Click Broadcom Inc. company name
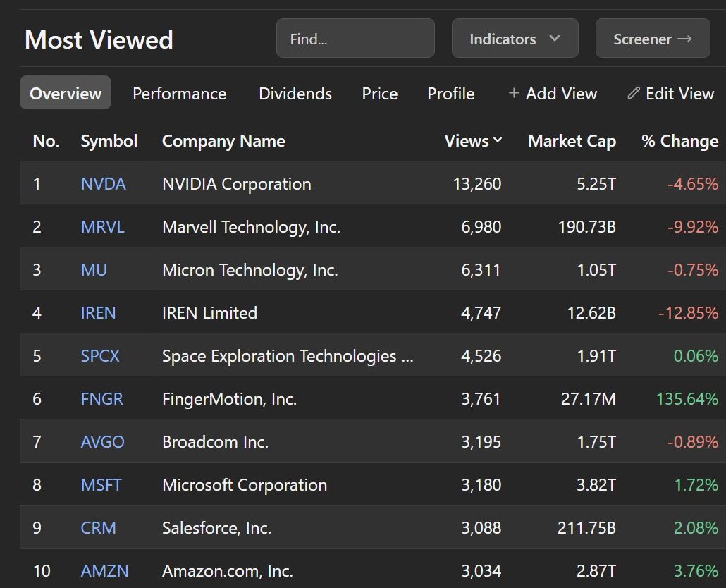This screenshot has width=726, height=588. click(x=215, y=441)
